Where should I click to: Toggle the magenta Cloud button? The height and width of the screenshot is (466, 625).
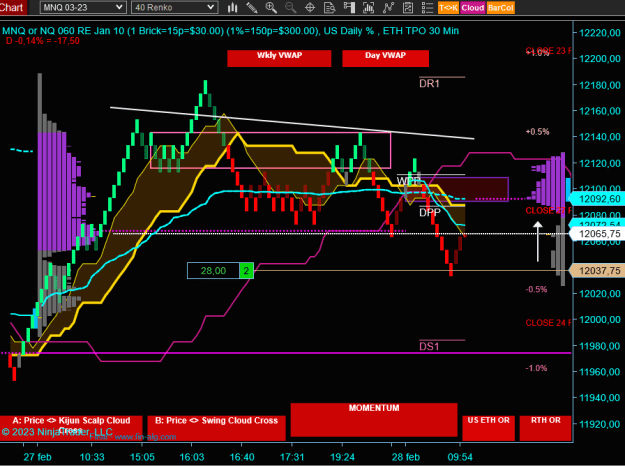pos(473,8)
